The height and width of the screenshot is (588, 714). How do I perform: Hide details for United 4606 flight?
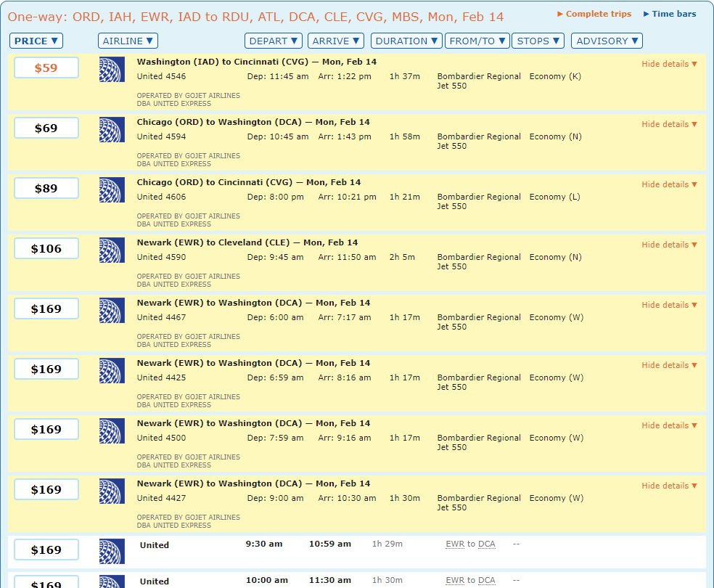pyautogui.click(x=669, y=184)
